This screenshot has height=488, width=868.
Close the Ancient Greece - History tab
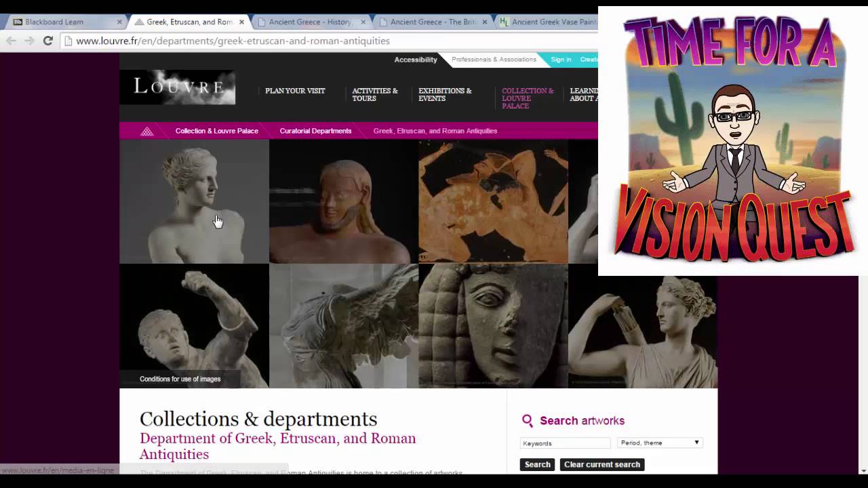[x=363, y=22]
